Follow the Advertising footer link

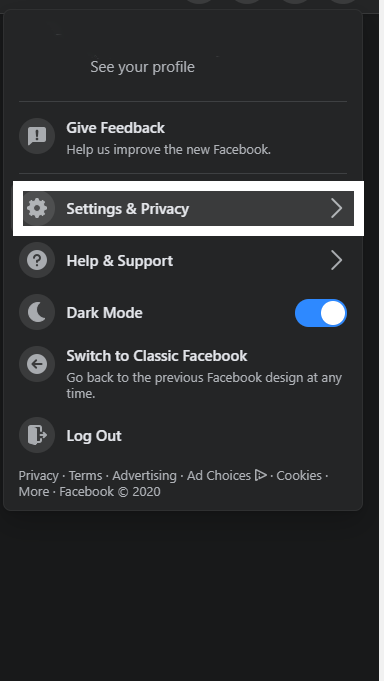[x=144, y=476]
